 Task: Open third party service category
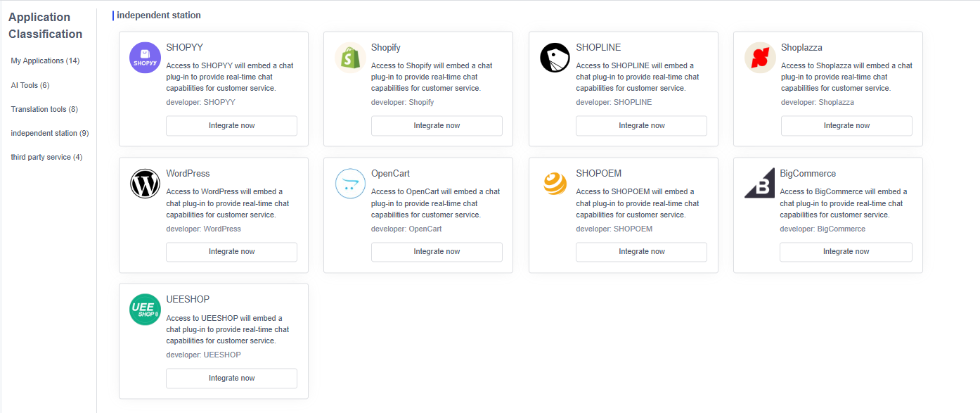pos(46,157)
